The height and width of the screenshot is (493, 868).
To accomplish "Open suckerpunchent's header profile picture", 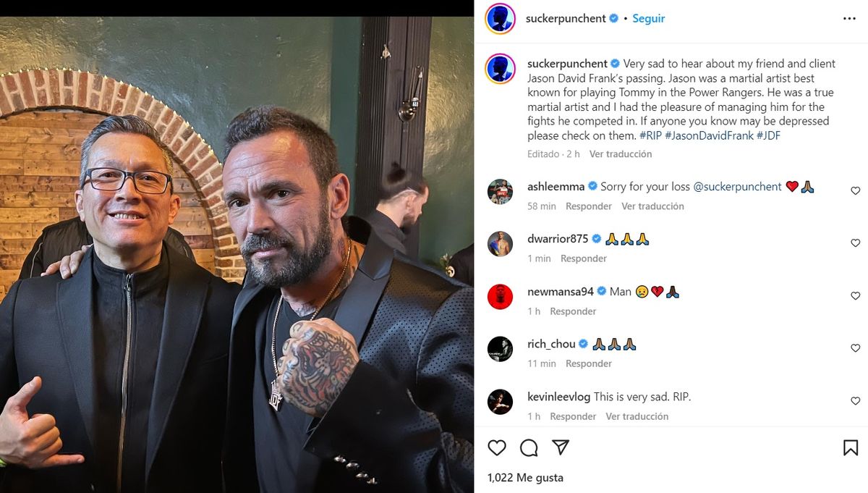I will (x=501, y=19).
